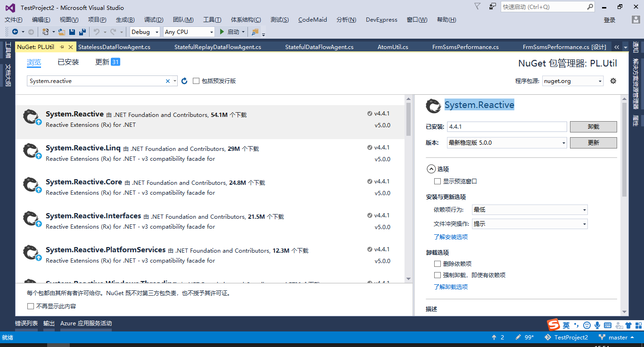Click the unpushed commits up-arrow indicator
The width and height of the screenshot is (644, 347).
coord(498,338)
